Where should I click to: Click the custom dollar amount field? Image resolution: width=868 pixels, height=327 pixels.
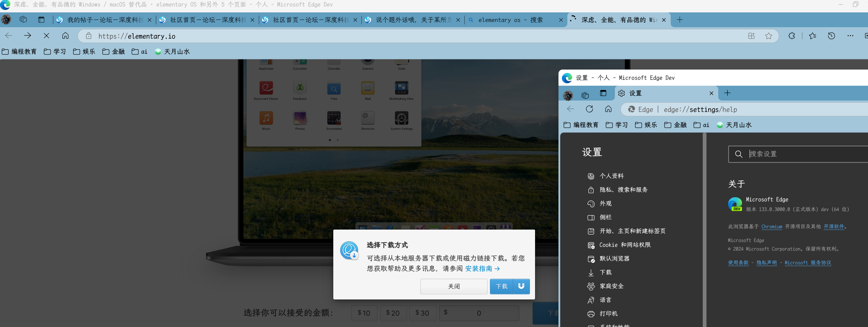point(479,313)
